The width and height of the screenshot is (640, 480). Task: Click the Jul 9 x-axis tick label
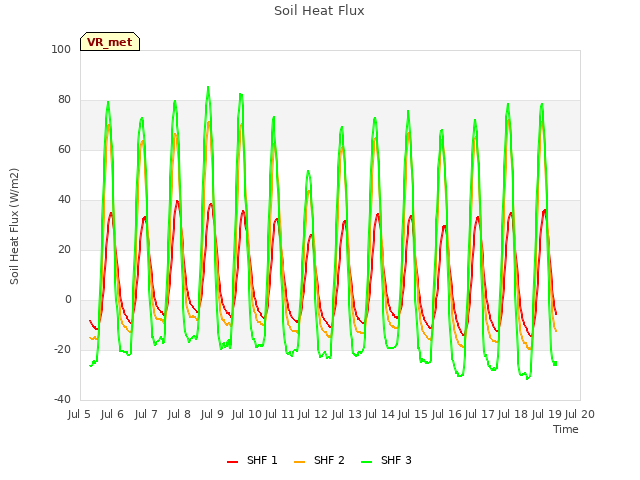click(x=212, y=414)
